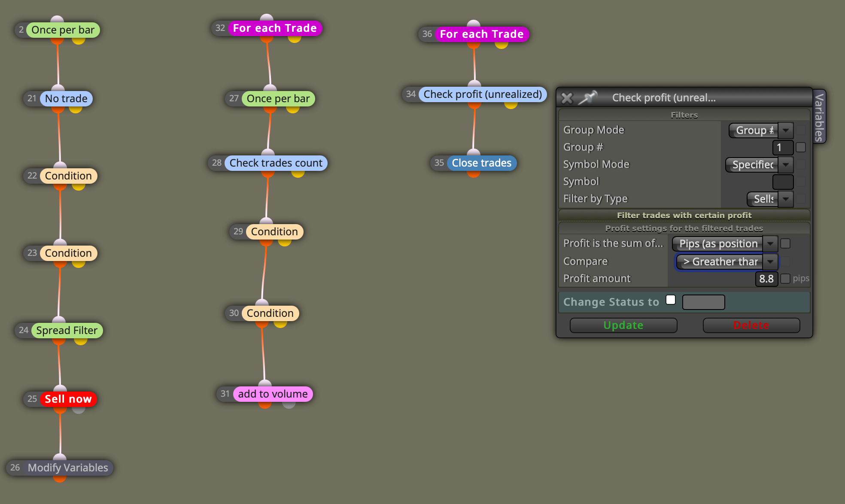Viewport: 845px width, 504px height.
Task: Click top input port of block 36
Action: 474,24
